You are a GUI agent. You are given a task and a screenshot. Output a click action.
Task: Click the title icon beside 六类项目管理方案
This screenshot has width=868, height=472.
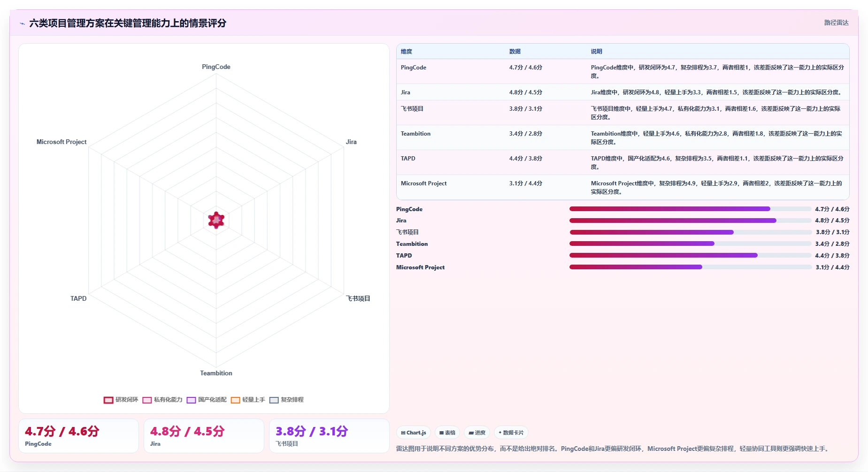coord(22,23)
